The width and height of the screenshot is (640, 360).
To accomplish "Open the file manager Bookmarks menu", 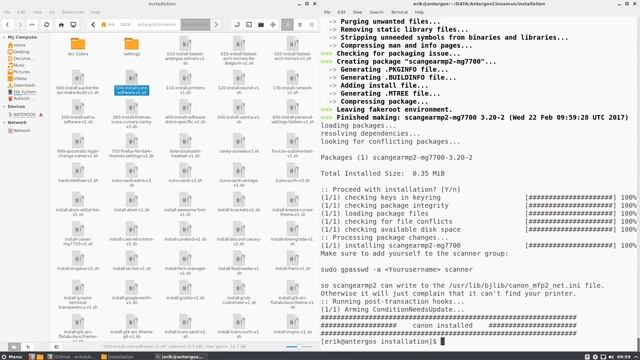I will point(73,12).
